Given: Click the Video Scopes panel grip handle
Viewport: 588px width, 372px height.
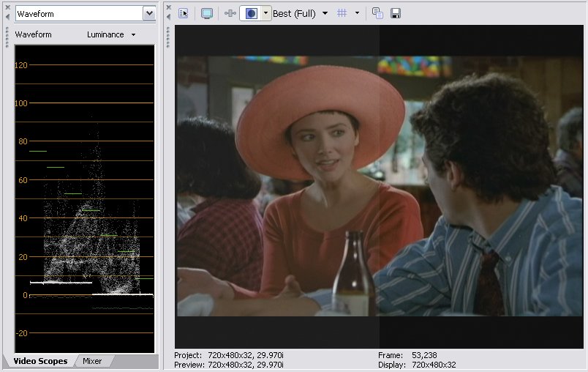Looking at the screenshot, I should coord(7,37).
